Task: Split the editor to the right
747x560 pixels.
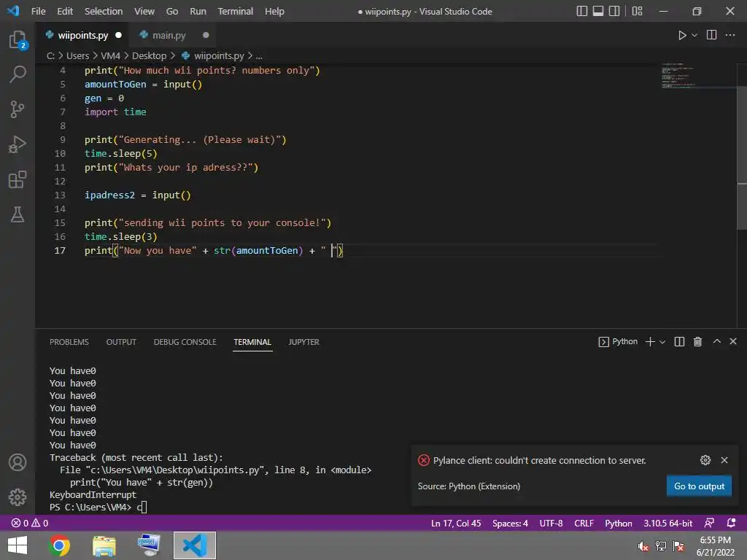Action: (x=711, y=35)
